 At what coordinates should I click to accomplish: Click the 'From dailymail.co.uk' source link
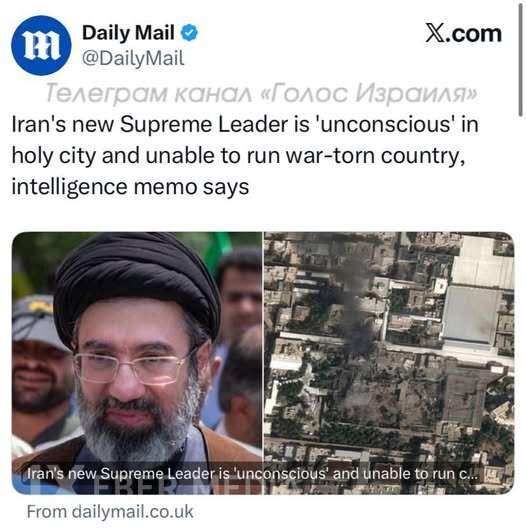point(110,512)
